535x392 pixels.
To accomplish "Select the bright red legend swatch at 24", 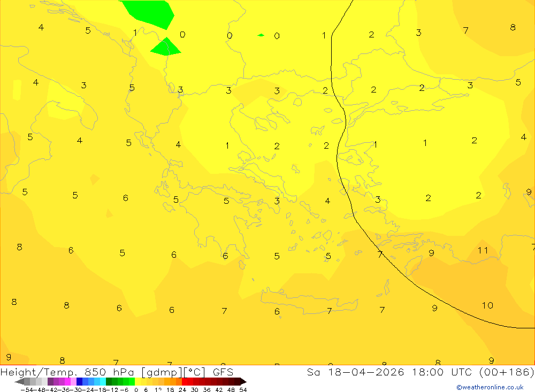I will [x=185, y=382].
